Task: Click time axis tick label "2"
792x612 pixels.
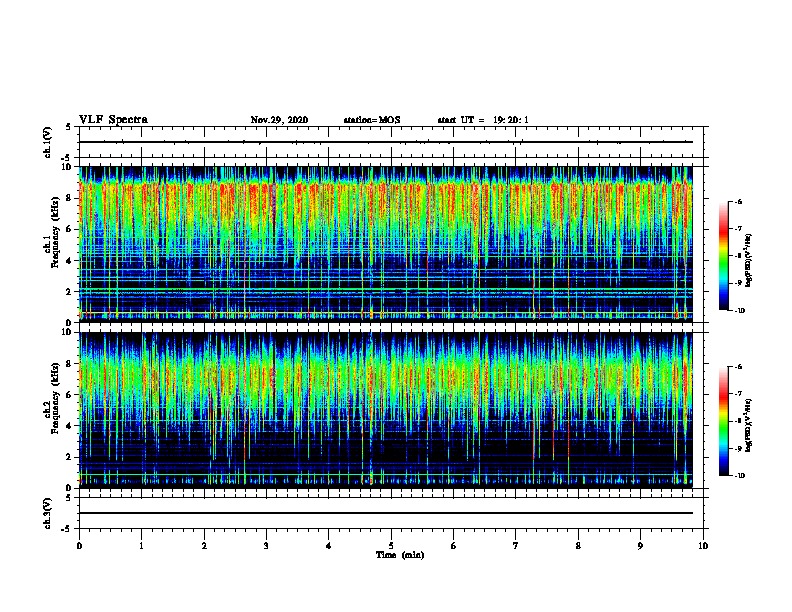Action: click(x=204, y=546)
